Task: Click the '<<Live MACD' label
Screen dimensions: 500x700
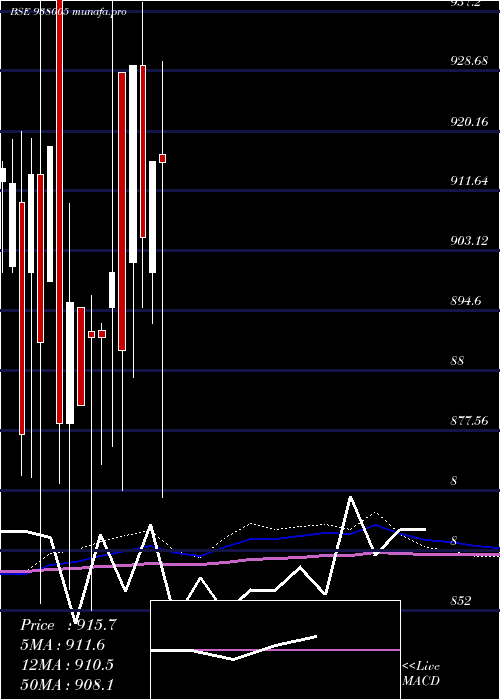Action: (x=421, y=673)
